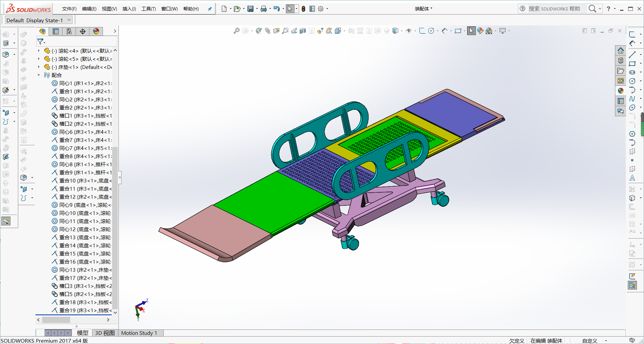
Task: Open the 窗口(W) menu
Action: click(169, 9)
